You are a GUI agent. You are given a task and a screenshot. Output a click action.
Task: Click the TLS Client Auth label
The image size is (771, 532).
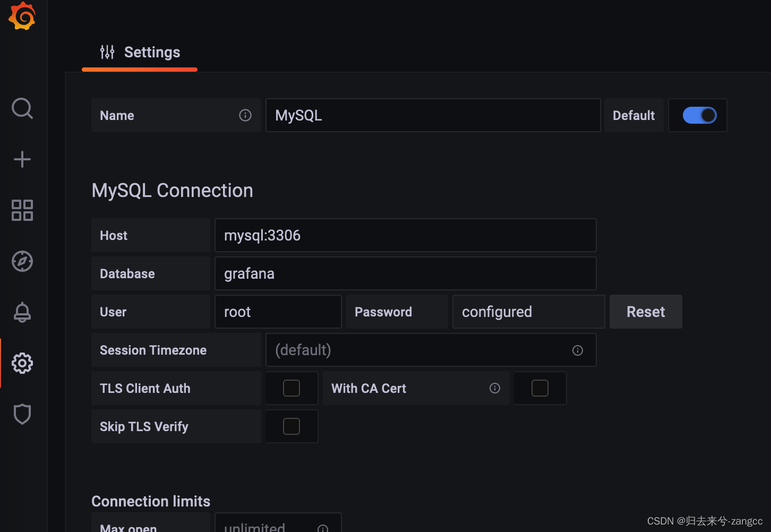(145, 388)
